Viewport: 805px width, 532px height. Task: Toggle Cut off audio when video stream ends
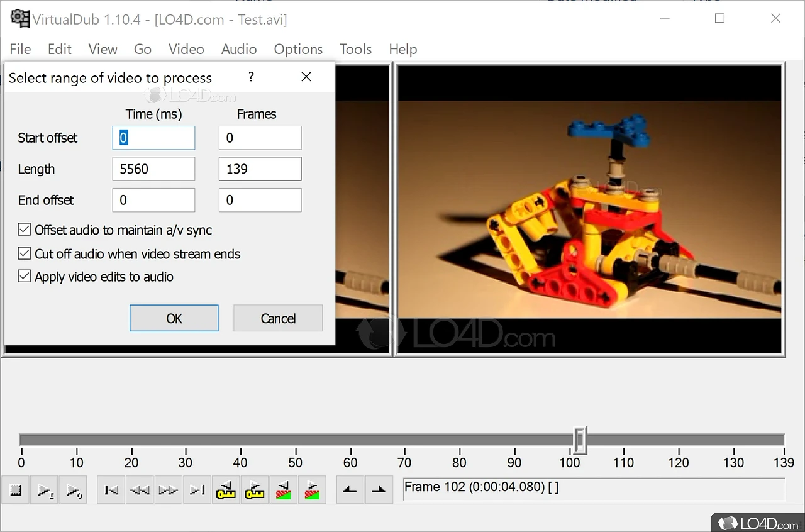click(x=25, y=253)
